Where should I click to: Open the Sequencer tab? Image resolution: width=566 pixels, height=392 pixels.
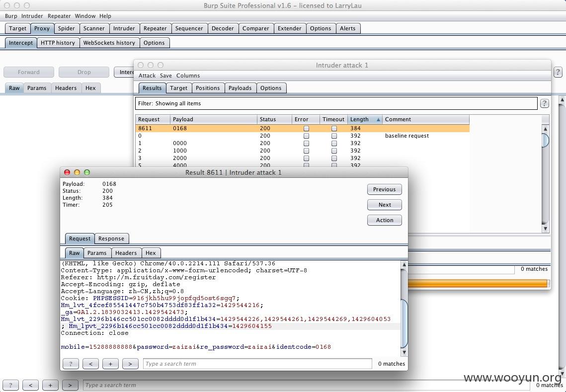189,28
